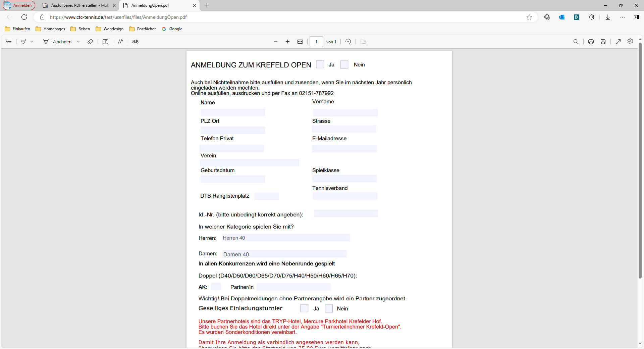Click the Erase tool icon
This screenshot has height=349, width=644.
pos(90,42)
